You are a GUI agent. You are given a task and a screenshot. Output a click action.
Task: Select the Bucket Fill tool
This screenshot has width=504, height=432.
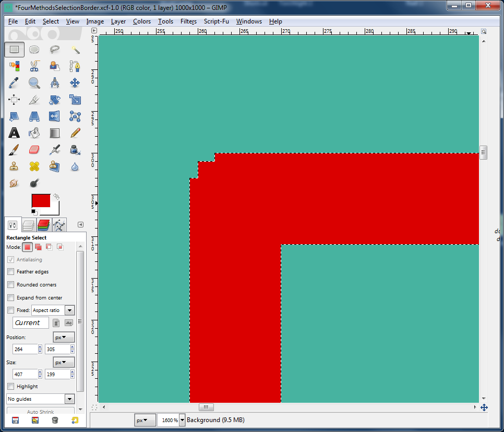click(34, 133)
